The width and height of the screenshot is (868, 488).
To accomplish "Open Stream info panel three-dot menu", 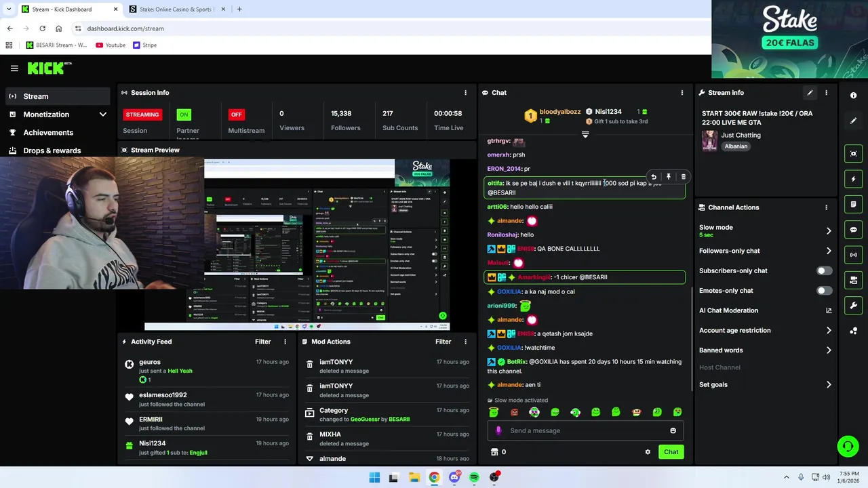I will 826,93.
